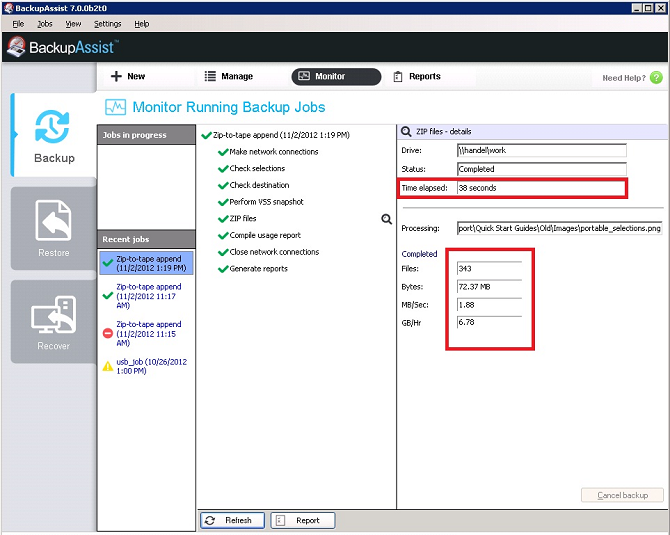Click the Reports clipboard icon
This screenshot has height=535, width=670.
pos(398,76)
